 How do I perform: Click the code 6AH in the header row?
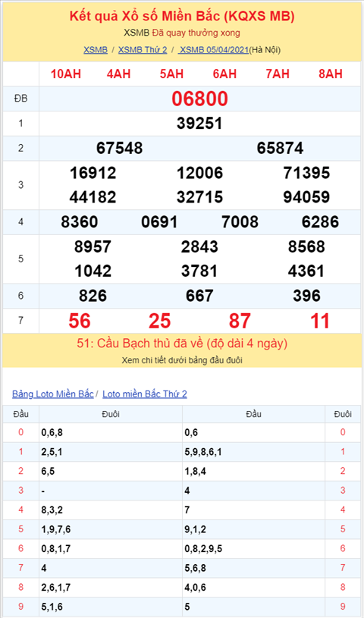pyautogui.click(x=224, y=74)
